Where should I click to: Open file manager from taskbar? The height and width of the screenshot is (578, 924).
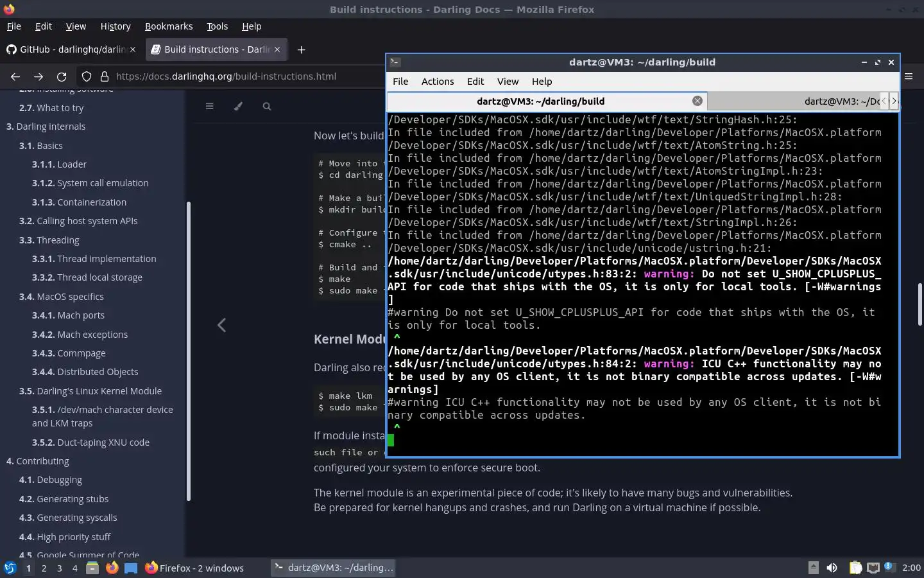pyautogui.click(x=92, y=568)
